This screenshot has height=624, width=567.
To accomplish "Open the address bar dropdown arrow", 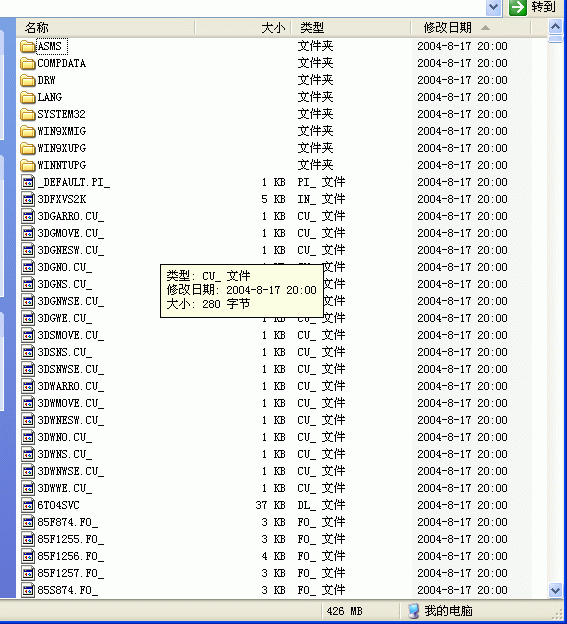I will [493, 7].
